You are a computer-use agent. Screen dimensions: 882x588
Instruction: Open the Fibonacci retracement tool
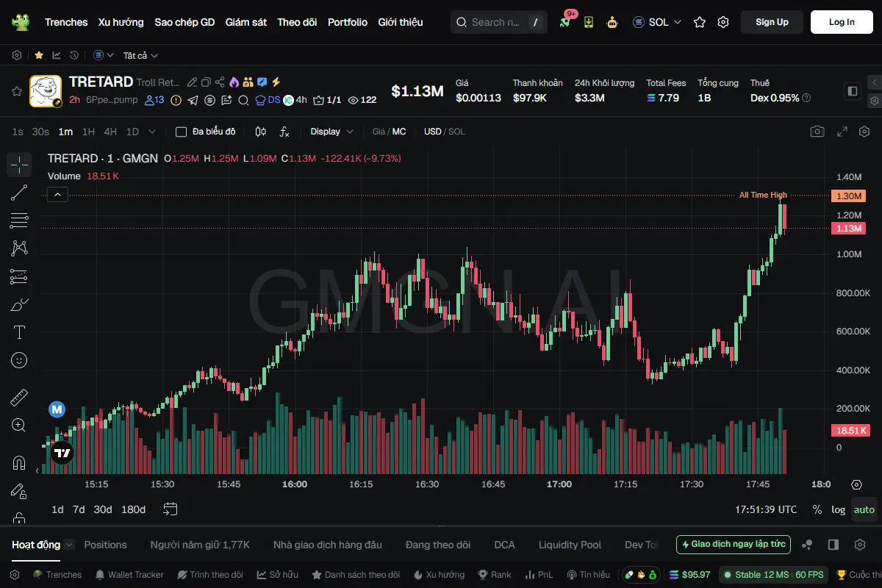coord(19,220)
